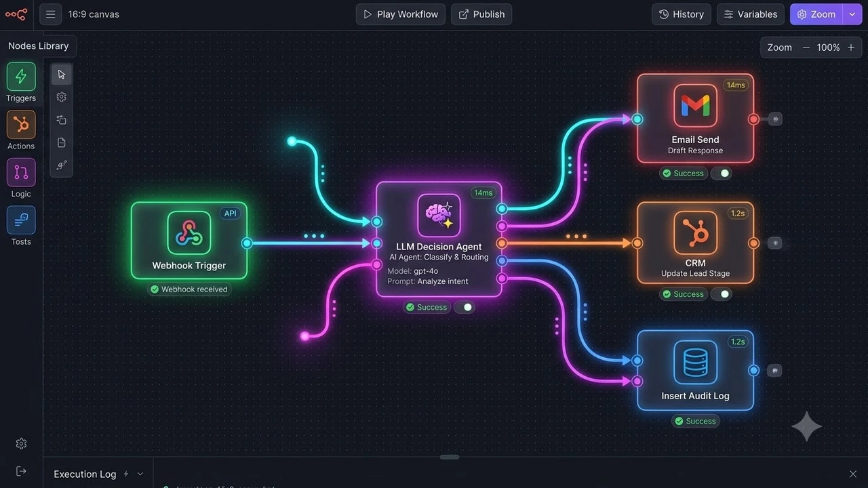
Task: Close the Execution Log panel
Action: click(x=853, y=474)
